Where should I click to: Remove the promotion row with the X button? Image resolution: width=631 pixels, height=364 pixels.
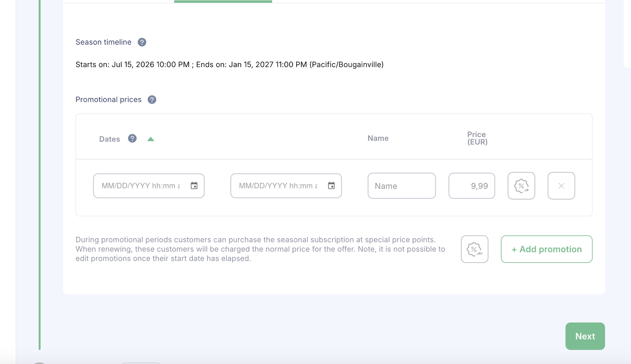(x=561, y=186)
